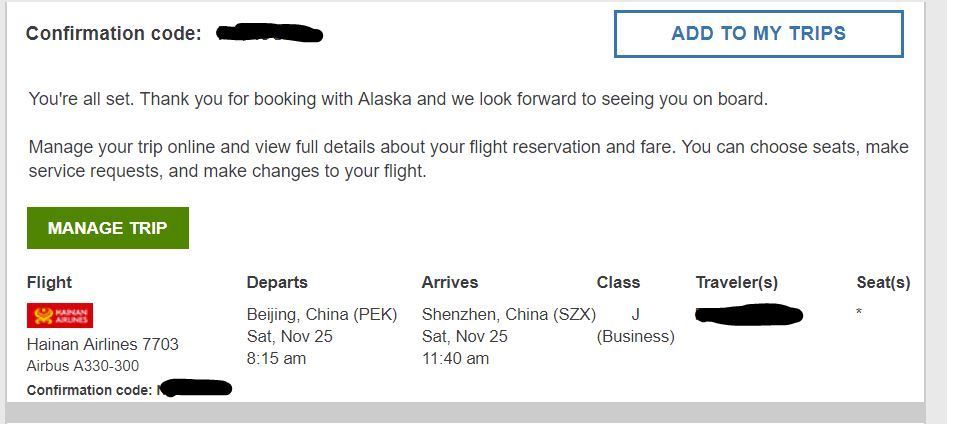Click the Class column header
Image resolution: width=954 pixels, height=424 pixels.
pyautogui.click(x=618, y=282)
